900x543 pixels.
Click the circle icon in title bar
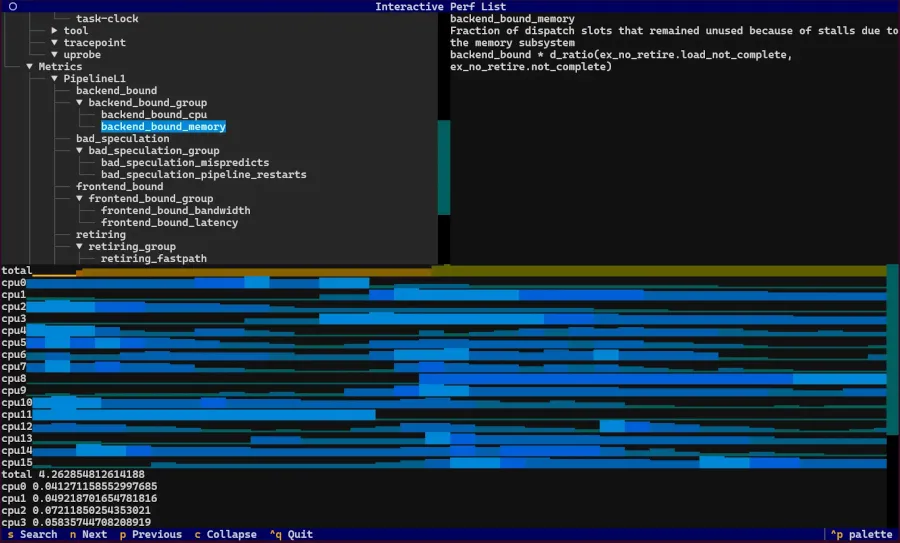pyautogui.click(x=12, y=6)
